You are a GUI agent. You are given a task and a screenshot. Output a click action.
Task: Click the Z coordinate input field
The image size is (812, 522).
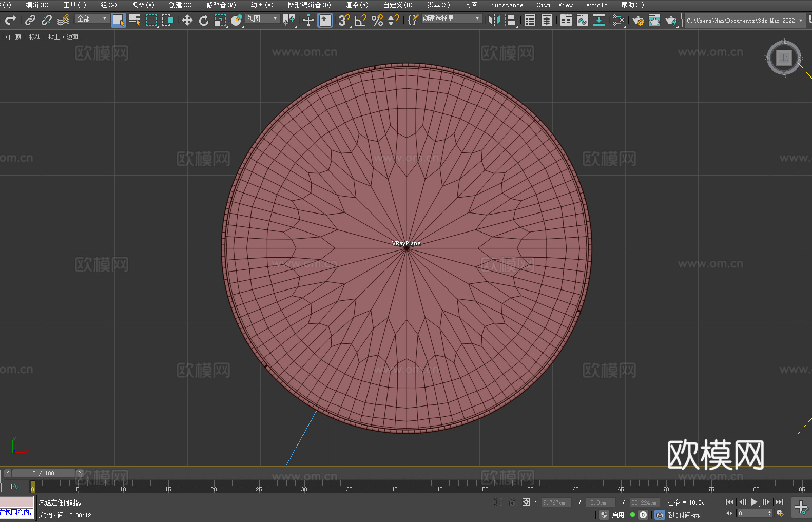[x=645, y=502]
